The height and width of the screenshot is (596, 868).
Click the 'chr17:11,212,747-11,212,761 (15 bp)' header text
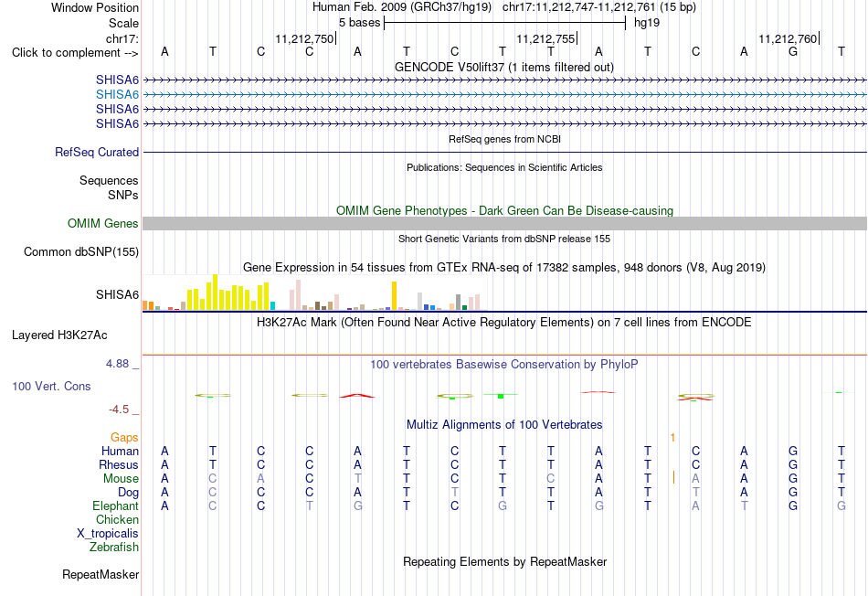(x=599, y=7)
